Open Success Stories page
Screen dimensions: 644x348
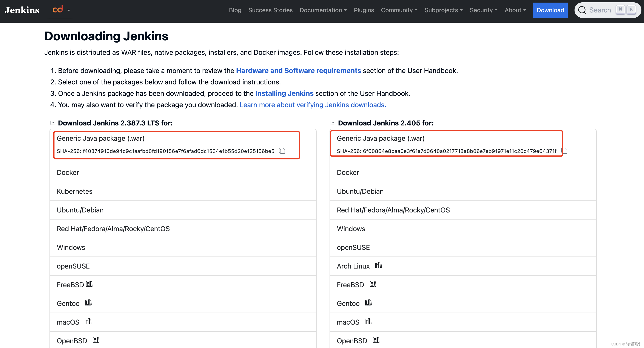[x=270, y=10]
